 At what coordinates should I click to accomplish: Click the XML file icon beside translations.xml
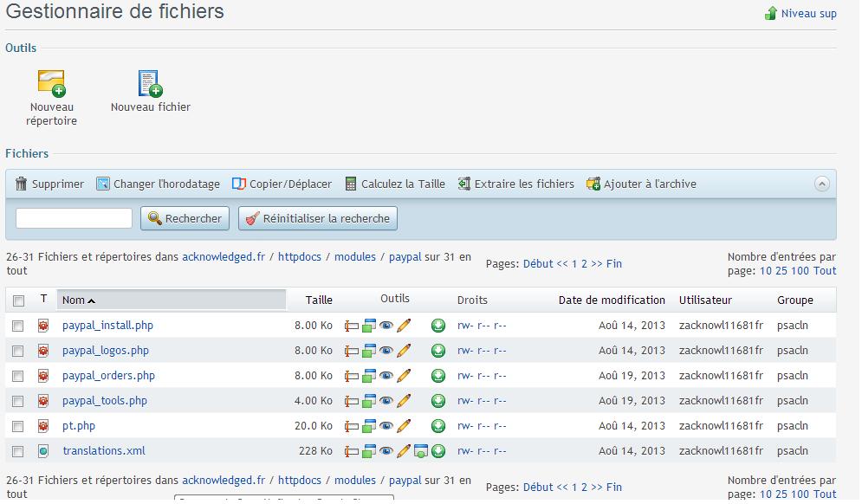(x=43, y=451)
